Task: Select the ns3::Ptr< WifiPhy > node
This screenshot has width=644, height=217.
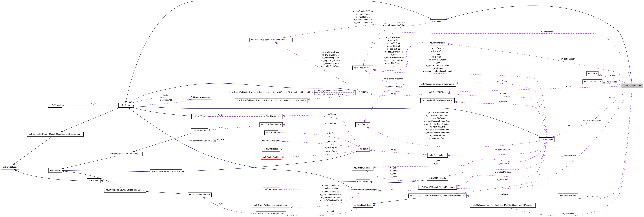Action: tap(437, 92)
